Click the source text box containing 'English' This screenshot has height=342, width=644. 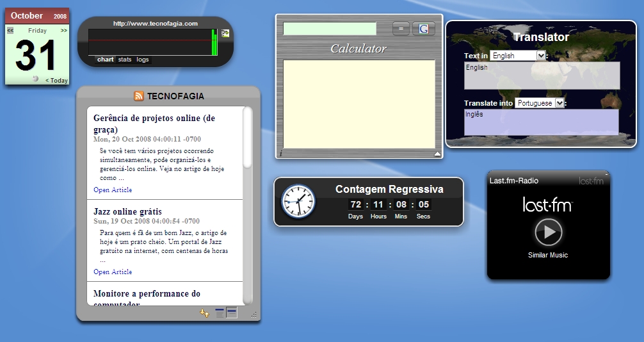coord(542,76)
